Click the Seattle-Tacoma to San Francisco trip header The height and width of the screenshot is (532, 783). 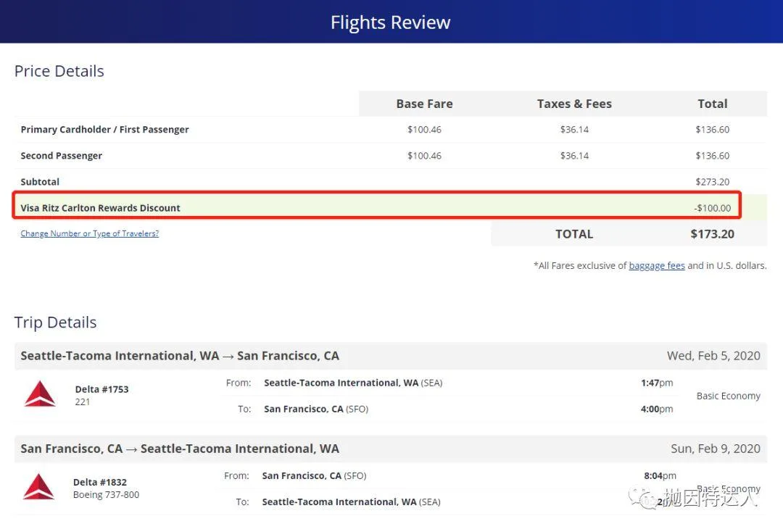tap(180, 356)
